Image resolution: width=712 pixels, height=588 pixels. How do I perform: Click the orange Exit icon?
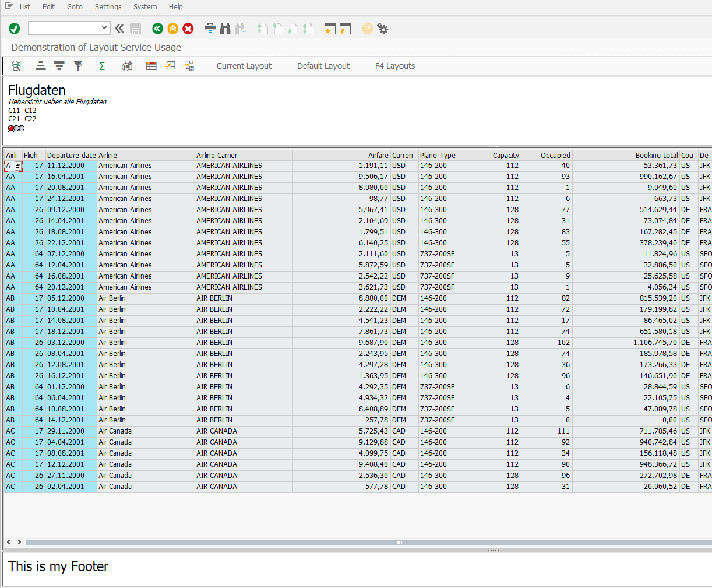tap(173, 29)
